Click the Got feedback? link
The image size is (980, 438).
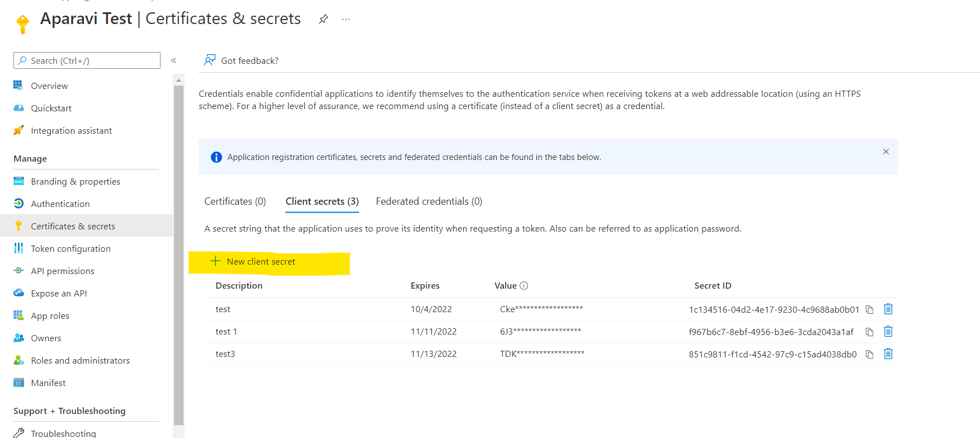point(249,60)
